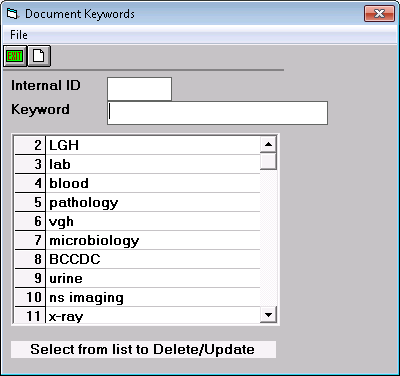Click row header number 2
This screenshot has height=376, width=400.
coord(30,145)
